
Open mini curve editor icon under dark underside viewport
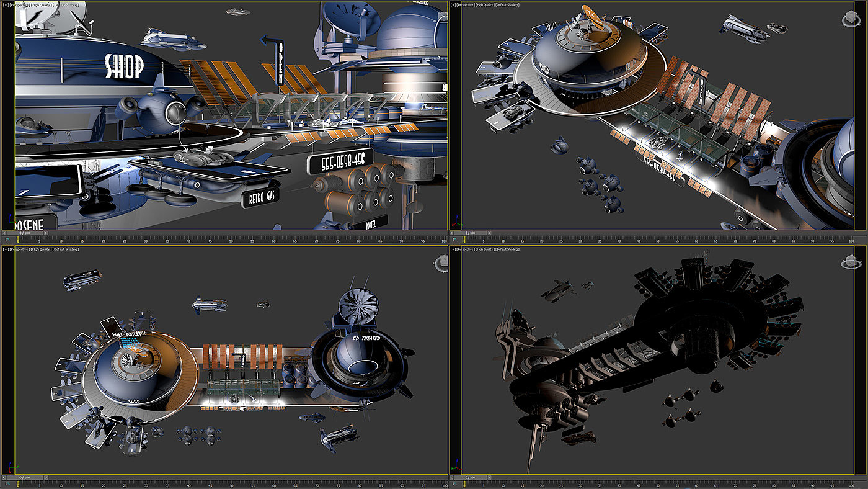454,484
